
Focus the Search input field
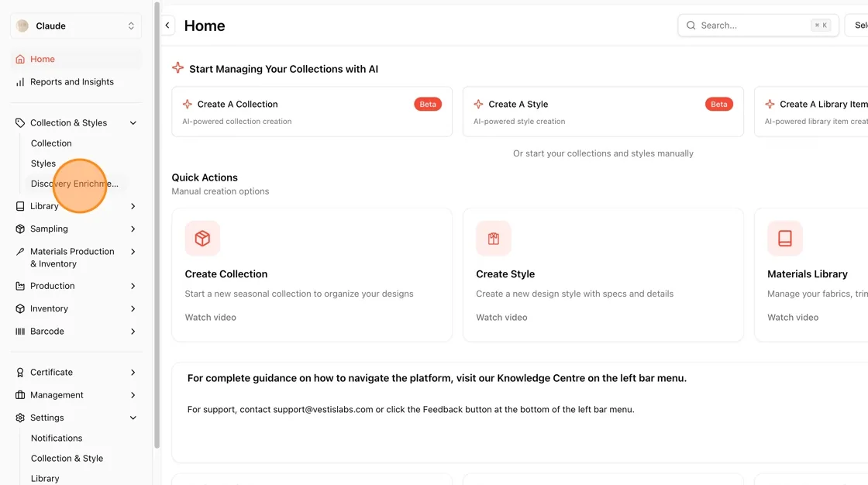[x=759, y=26]
